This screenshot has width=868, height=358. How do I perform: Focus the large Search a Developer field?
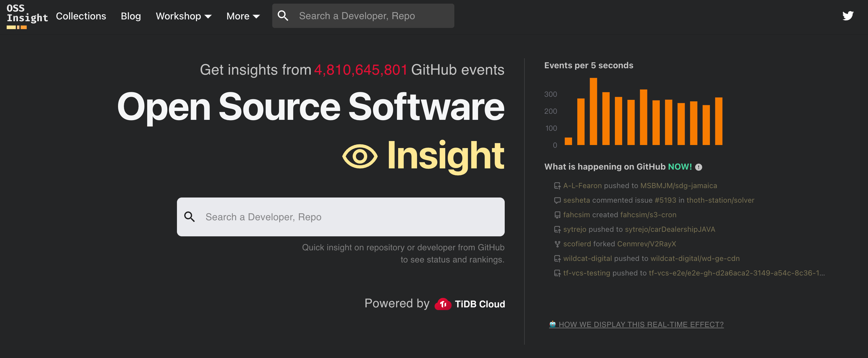[351, 217]
